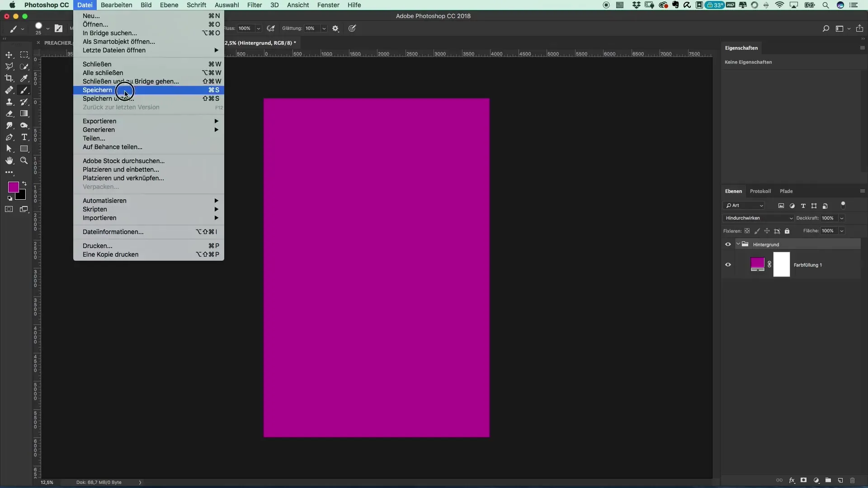The image size is (868, 488).
Task: Expand the Automatisieren submenu
Action: pyautogui.click(x=149, y=201)
